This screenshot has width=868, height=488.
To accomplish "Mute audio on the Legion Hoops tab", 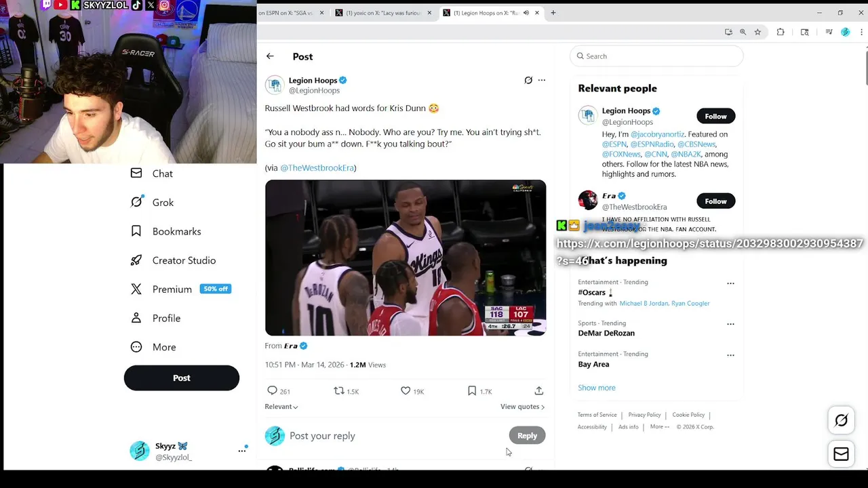I will (x=526, y=13).
